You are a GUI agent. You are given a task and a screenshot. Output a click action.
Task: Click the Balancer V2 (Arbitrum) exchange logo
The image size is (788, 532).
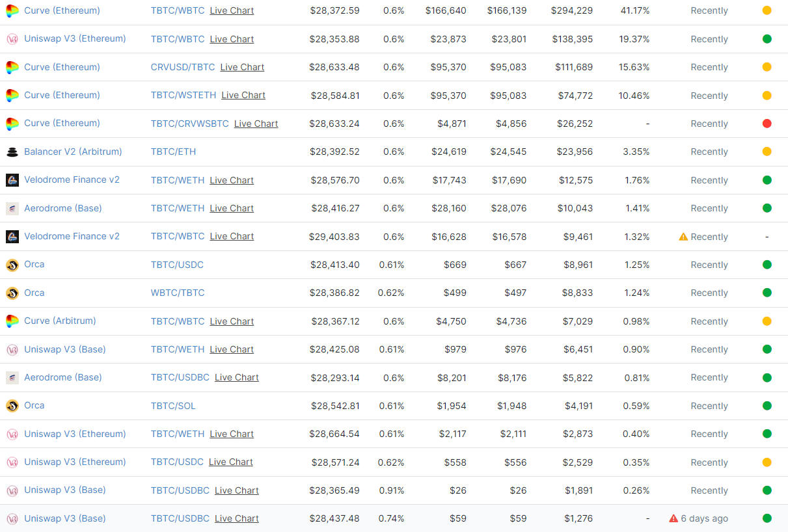(x=12, y=152)
